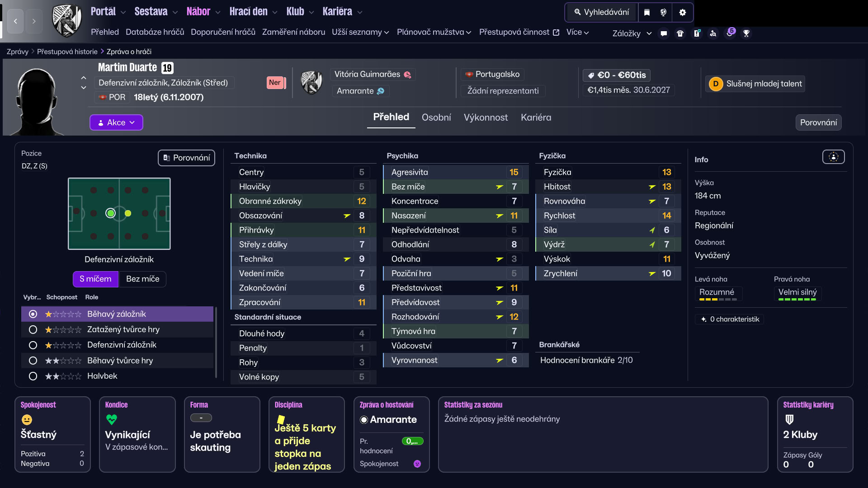Viewport: 868px width, 488px height.
Task: Click the Porovnání button in the header
Action: tap(818, 122)
